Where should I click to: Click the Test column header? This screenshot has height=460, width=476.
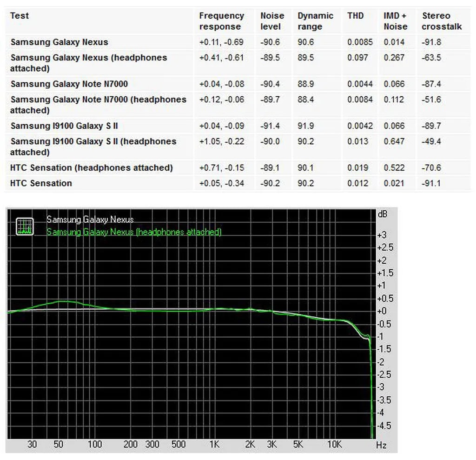pos(20,16)
